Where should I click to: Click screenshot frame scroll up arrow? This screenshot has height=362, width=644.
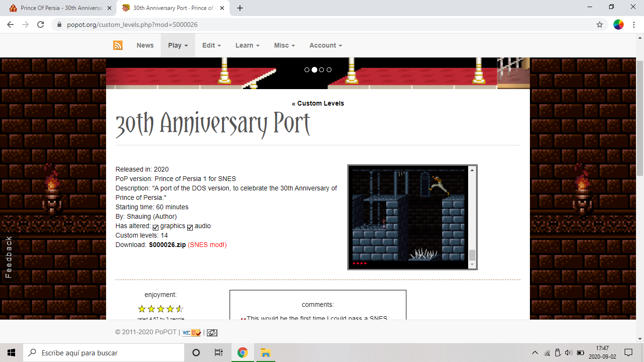(472, 170)
